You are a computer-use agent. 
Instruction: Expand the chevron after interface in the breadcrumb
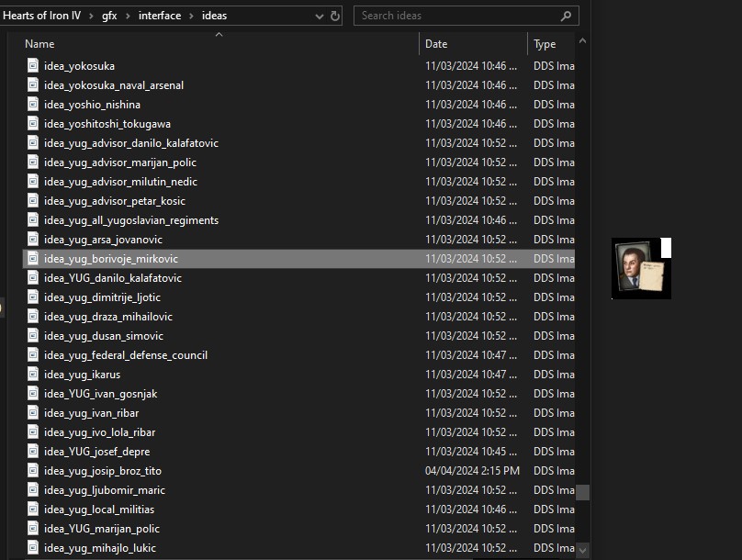[191, 16]
